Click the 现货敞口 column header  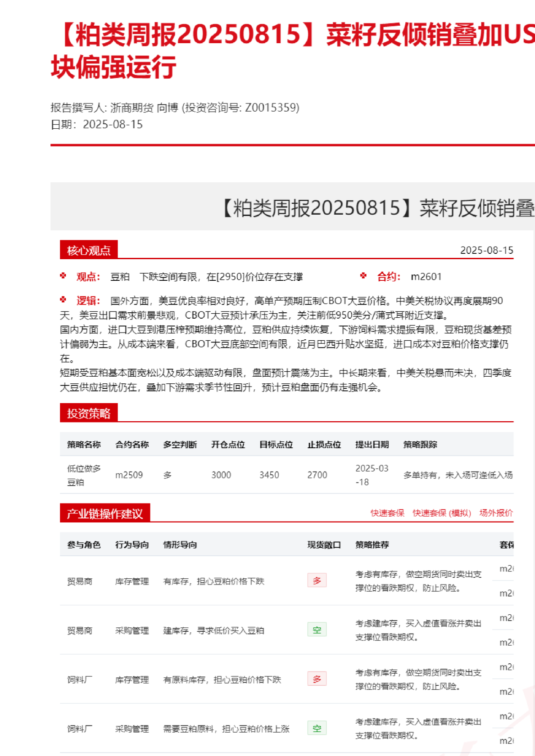[324, 545]
